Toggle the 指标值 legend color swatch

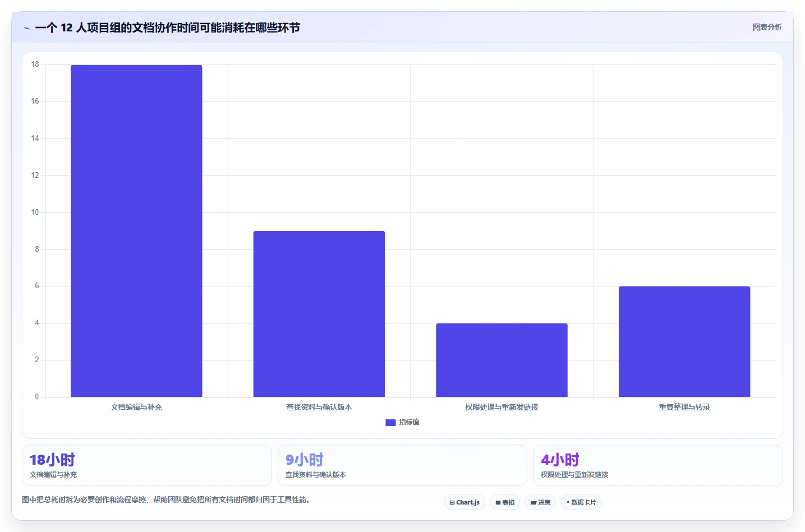click(x=390, y=423)
